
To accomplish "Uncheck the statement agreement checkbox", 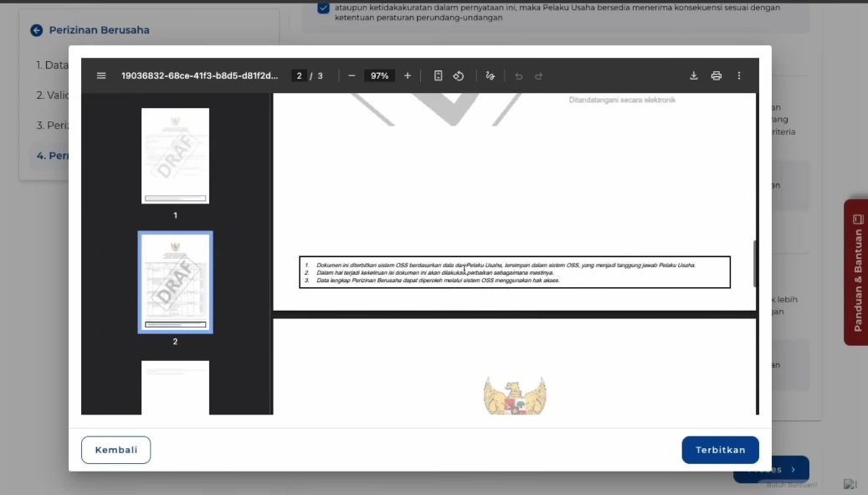I will 323,8.
